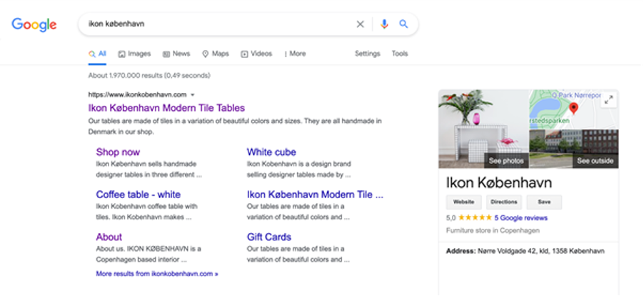
Task: Click More results from ikonkøbenhavn.com
Action: [157, 274]
